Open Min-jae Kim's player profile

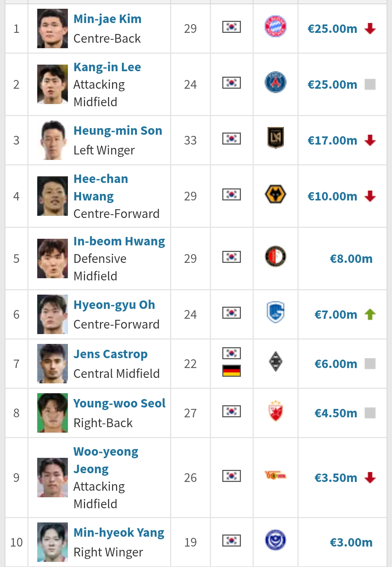[107, 19]
